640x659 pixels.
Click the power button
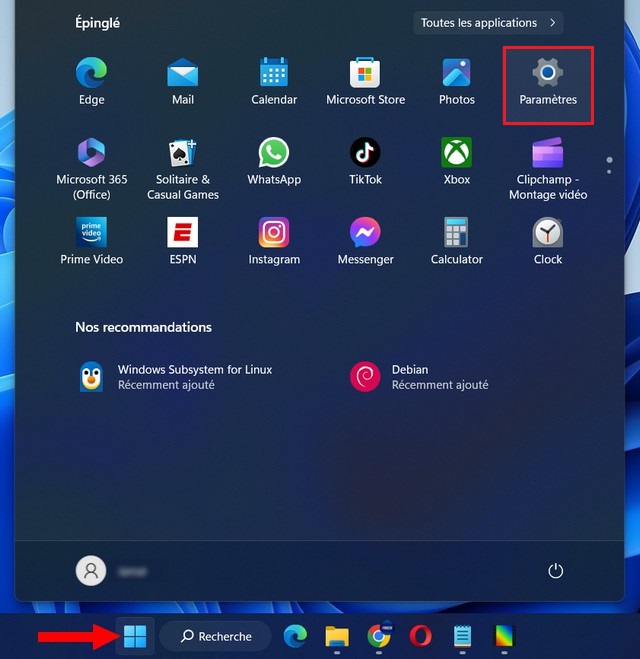click(x=556, y=571)
